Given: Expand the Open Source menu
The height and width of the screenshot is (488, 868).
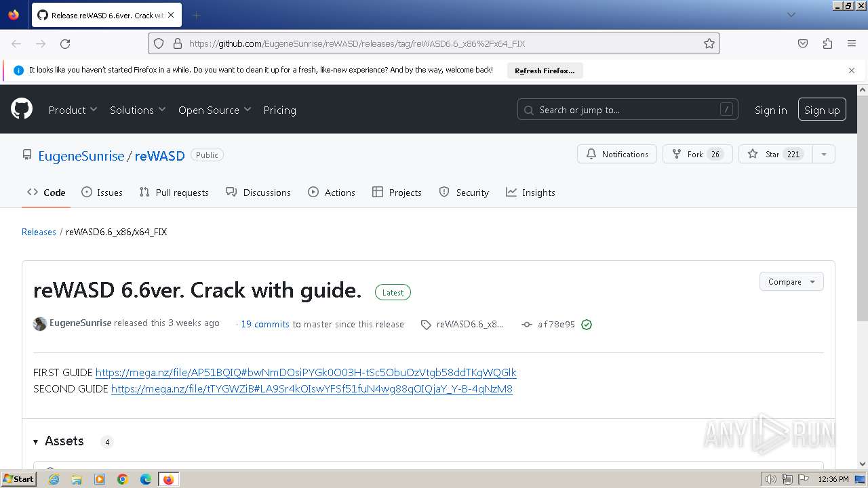Looking at the screenshot, I should (214, 110).
